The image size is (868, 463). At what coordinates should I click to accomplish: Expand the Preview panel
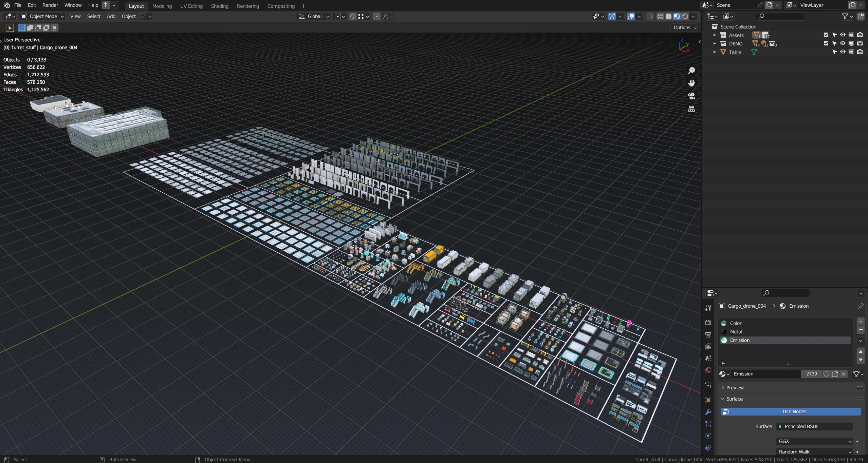coord(735,387)
